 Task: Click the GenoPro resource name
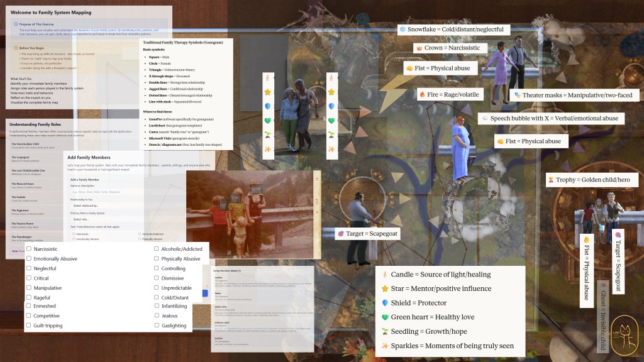pyautogui.click(x=155, y=118)
